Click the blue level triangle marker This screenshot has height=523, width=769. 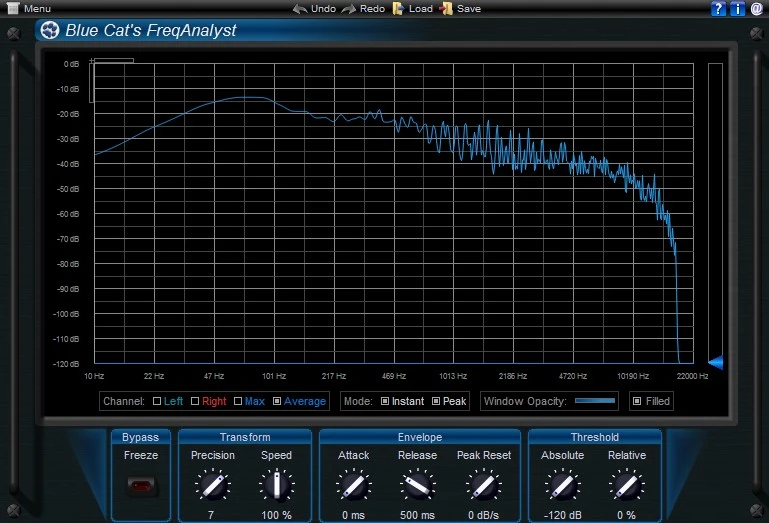[x=716, y=363]
